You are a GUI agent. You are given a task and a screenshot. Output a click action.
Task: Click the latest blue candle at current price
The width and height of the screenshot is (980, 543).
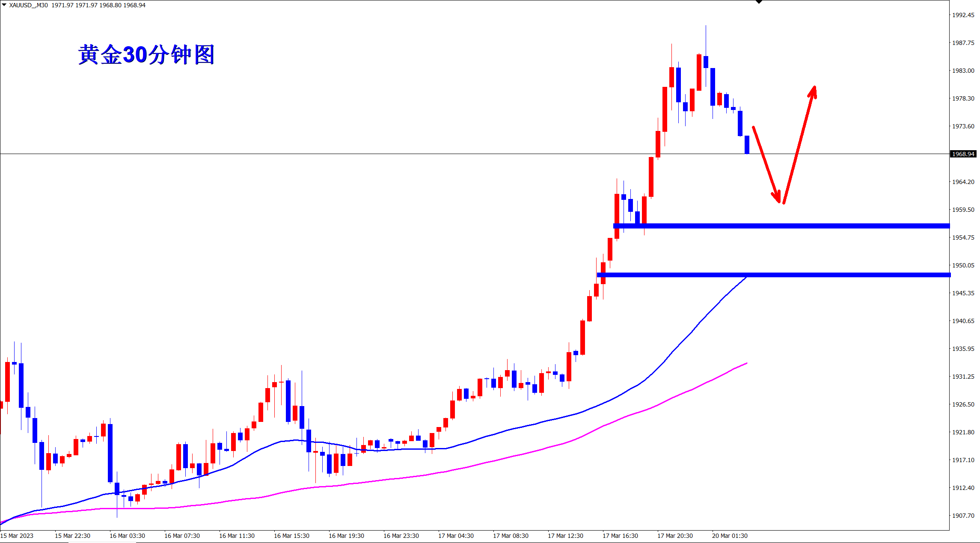747,145
